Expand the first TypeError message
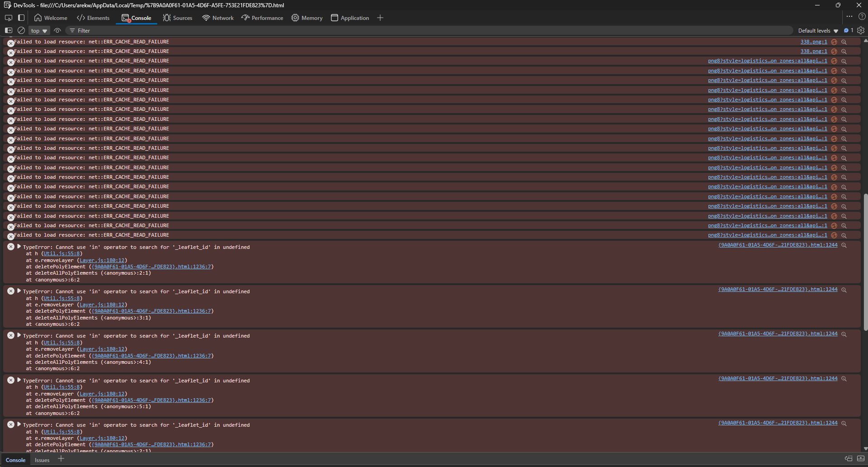Viewport: 868px width, 467px height. 19,247
